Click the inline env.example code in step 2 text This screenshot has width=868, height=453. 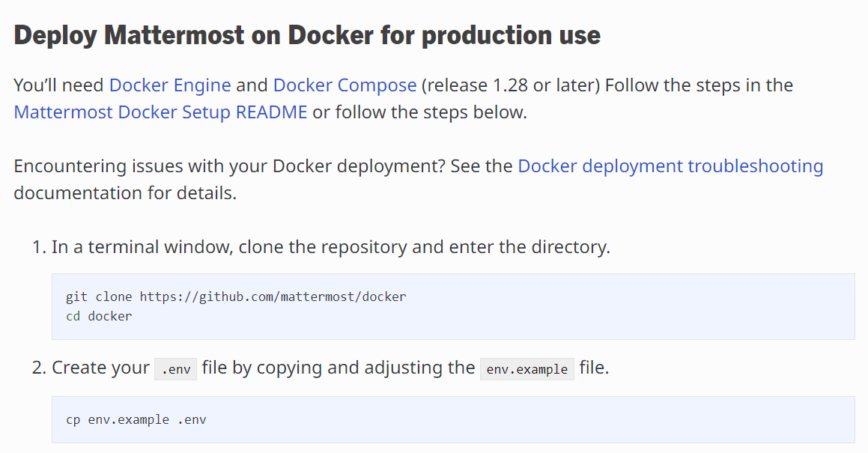[526, 368]
